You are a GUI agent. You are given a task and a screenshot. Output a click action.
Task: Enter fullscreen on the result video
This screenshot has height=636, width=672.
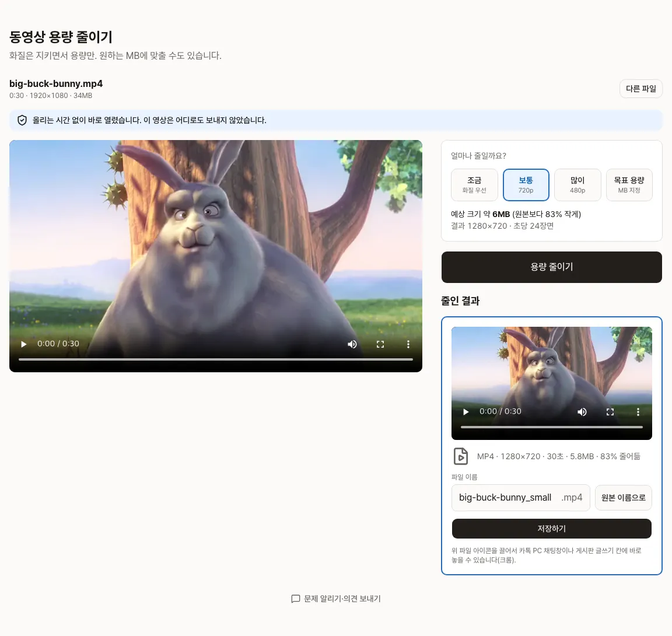point(610,412)
